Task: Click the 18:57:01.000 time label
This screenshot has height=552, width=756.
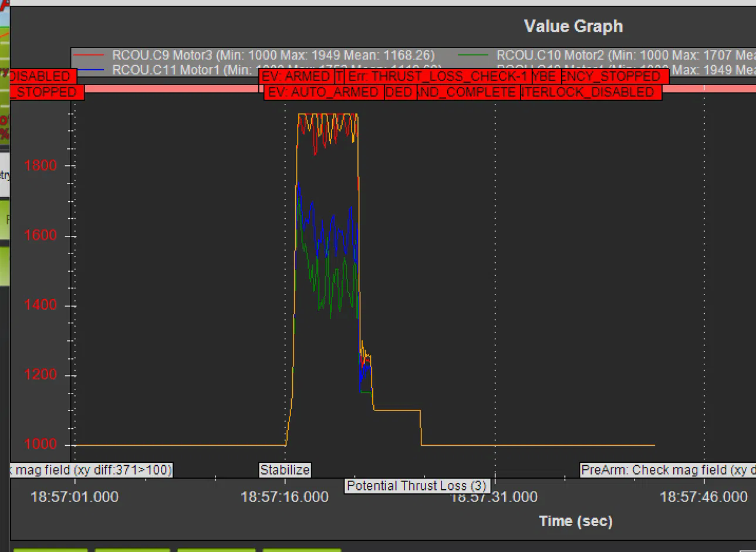Action: pyautogui.click(x=75, y=497)
